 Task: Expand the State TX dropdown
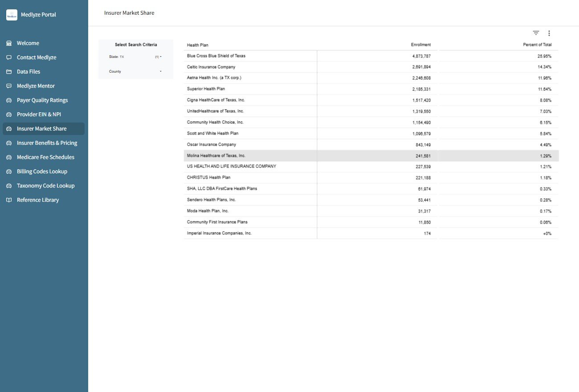(x=135, y=57)
